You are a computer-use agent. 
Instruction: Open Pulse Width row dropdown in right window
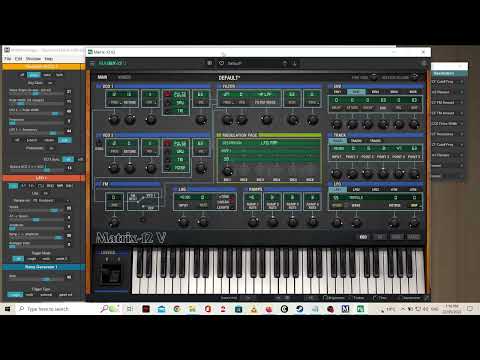[x=462, y=124]
